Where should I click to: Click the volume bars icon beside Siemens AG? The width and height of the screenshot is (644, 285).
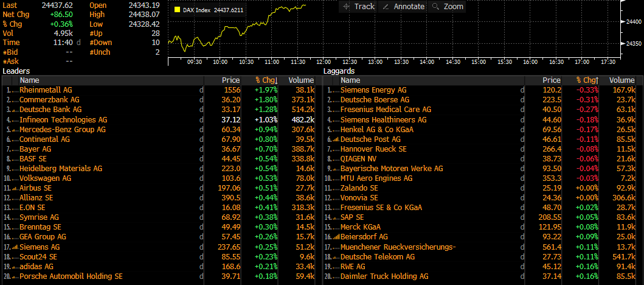[15, 248]
